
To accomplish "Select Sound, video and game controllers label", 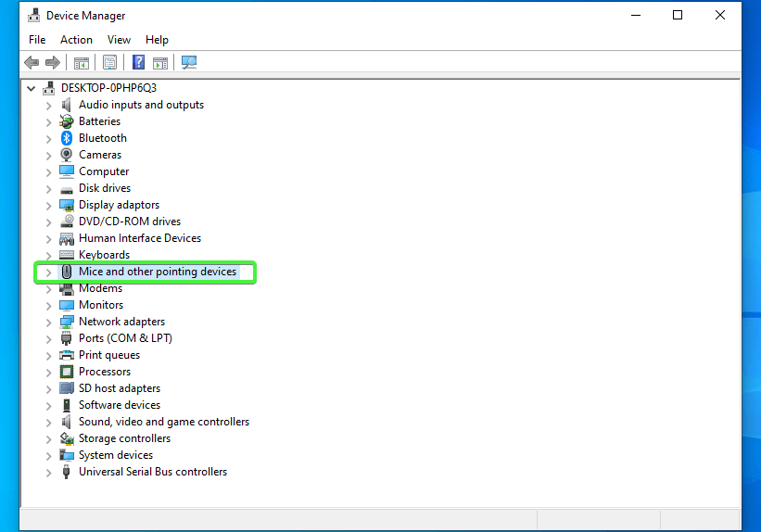I will 164,422.
